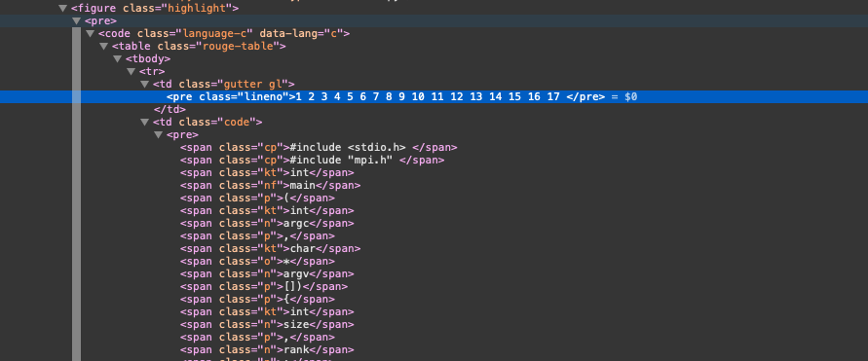The height and width of the screenshot is (361, 868).
Task: Click the data-lang="c" attribute
Action: (301, 34)
